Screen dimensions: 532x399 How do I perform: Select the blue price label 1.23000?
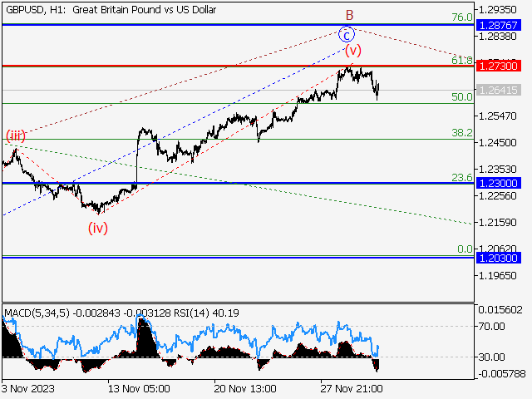tap(498, 183)
